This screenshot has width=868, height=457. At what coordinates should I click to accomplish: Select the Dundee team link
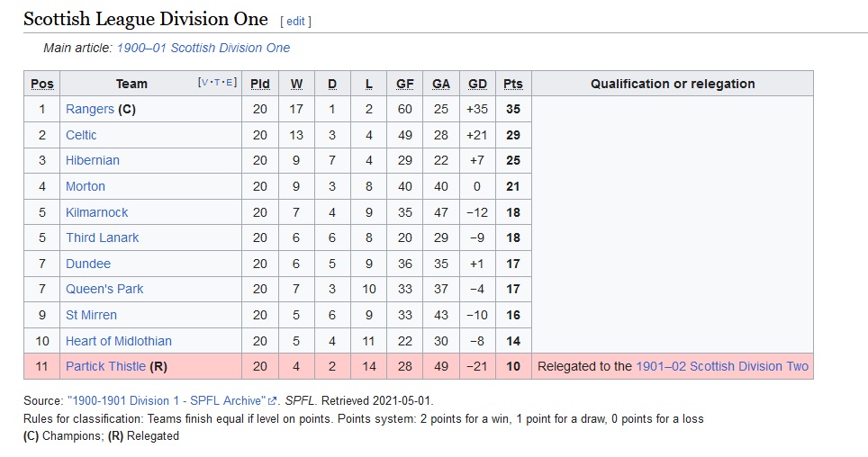(x=88, y=264)
